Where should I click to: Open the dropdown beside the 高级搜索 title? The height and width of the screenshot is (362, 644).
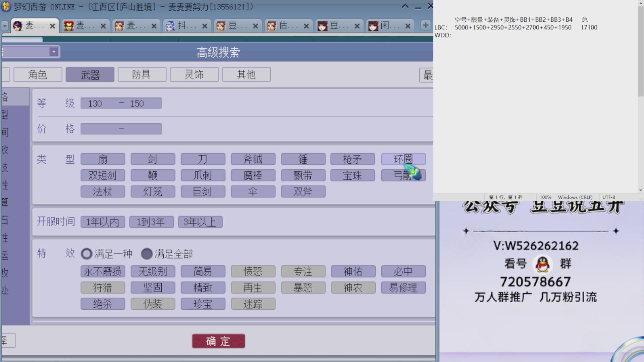point(54,52)
